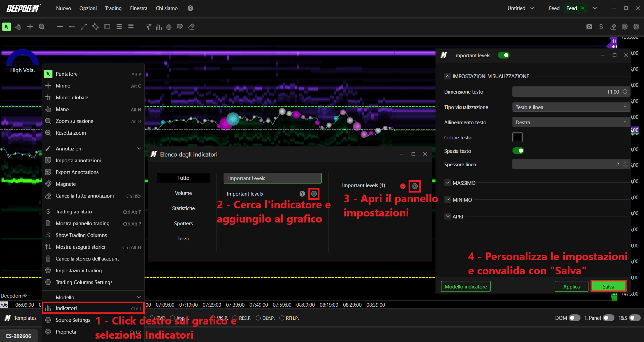Screen dimensions: 644x342
Task: Click the Dimensione testo stepper arrows
Action: (x=625, y=92)
